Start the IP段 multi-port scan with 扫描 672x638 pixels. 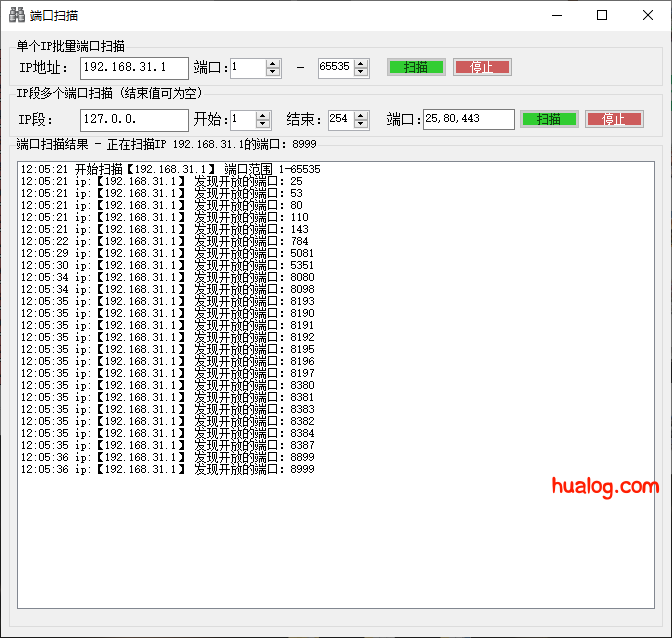[x=548, y=119]
